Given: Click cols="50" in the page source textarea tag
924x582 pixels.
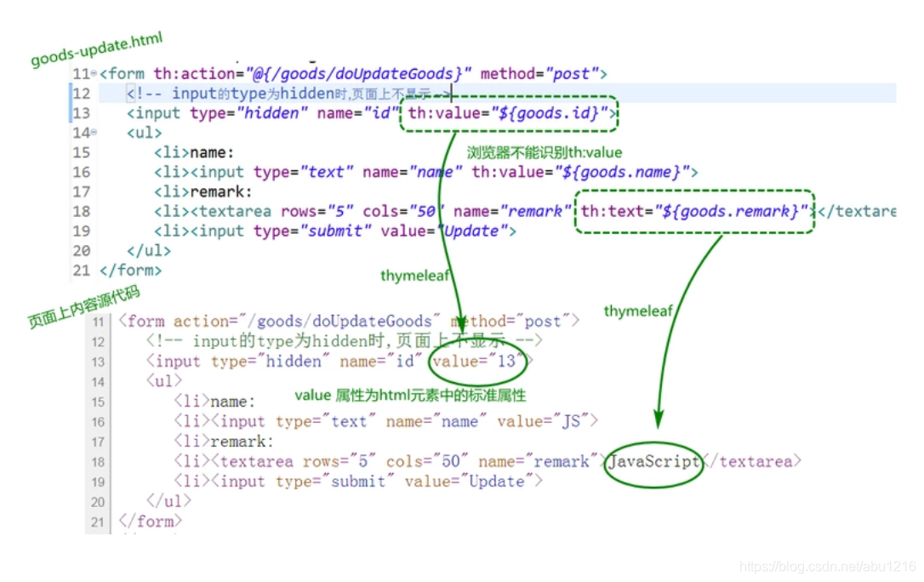Looking at the screenshot, I should pos(427,460).
